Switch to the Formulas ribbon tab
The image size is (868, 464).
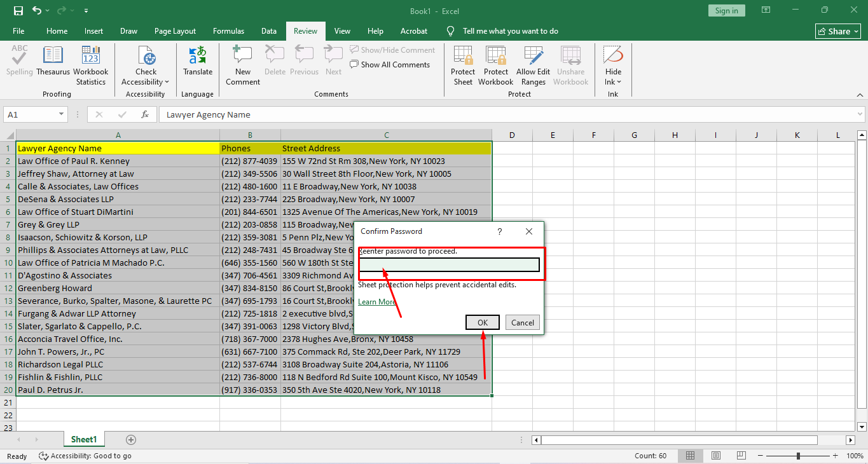click(228, 31)
